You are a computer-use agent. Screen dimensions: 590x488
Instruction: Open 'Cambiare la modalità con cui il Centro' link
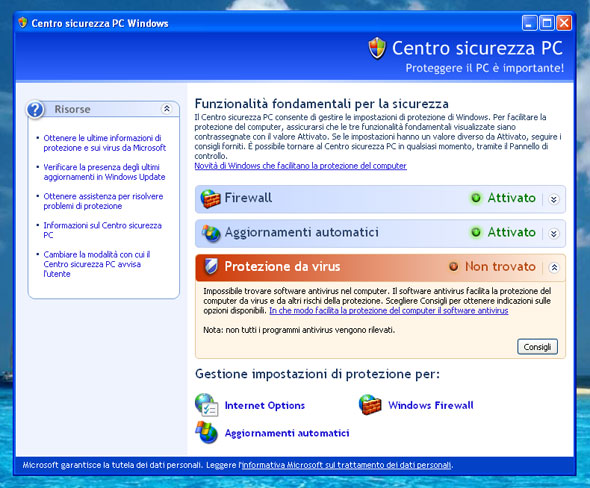97,264
